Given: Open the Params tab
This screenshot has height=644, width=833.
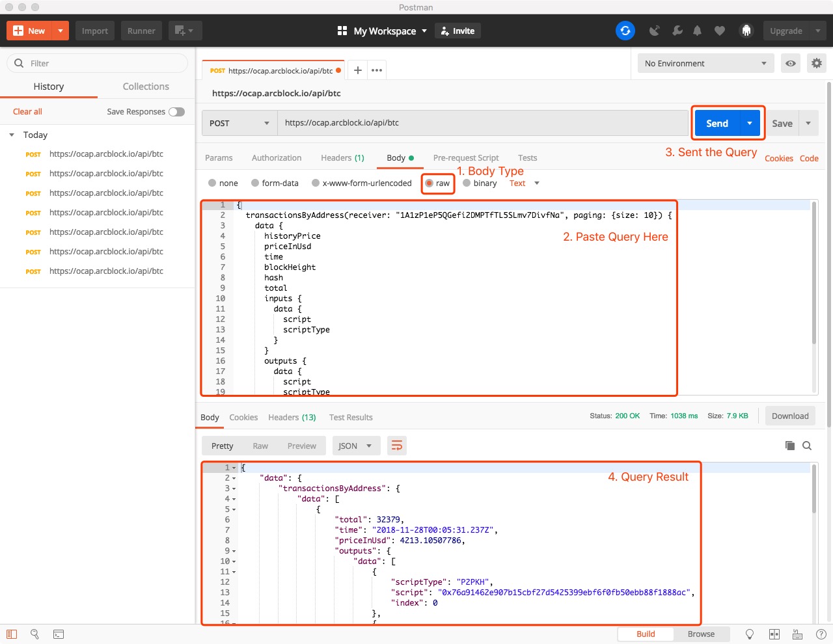Looking at the screenshot, I should [x=219, y=157].
